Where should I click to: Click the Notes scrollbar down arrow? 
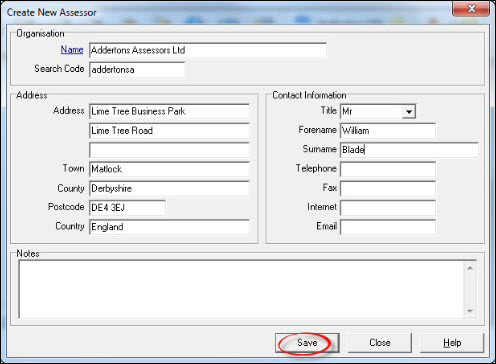(x=470, y=311)
